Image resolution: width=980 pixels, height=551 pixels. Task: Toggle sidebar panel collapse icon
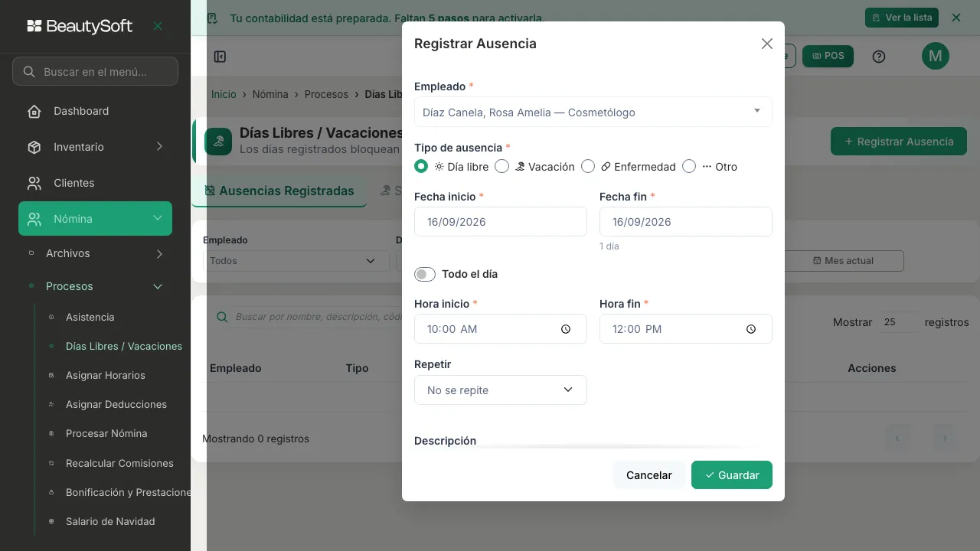click(x=220, y=57)
